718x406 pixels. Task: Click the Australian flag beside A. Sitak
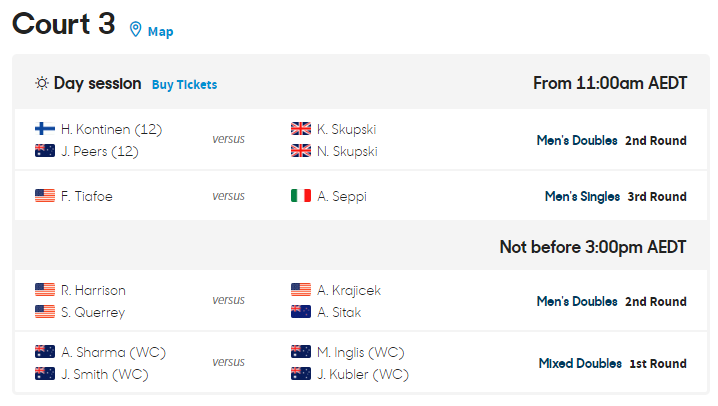tap(301, 312)
